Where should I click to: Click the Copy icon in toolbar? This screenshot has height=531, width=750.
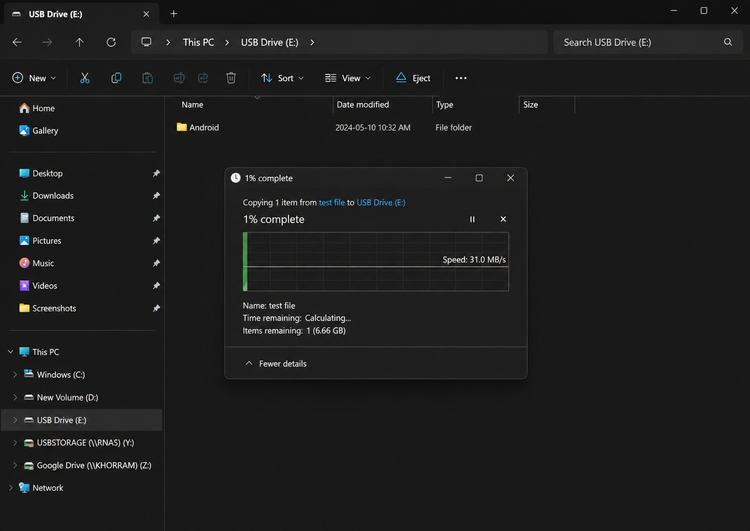tap(116, 78)
